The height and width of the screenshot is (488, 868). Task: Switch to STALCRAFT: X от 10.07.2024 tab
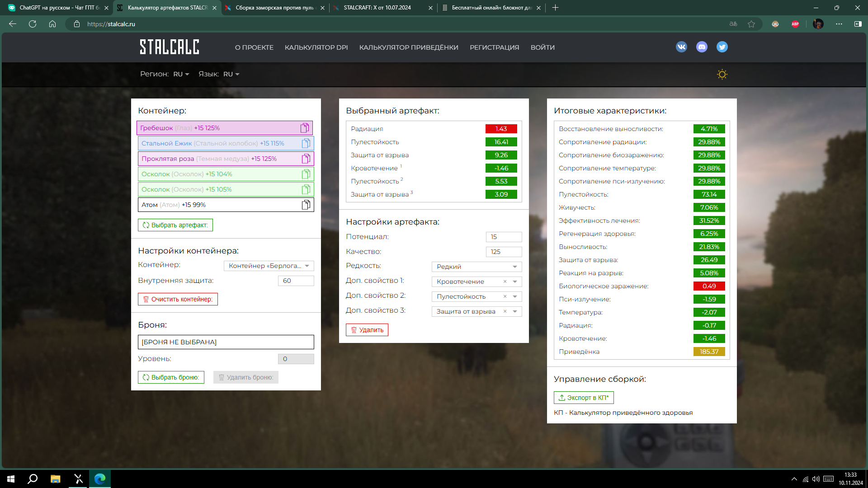[x=382, y=8]
